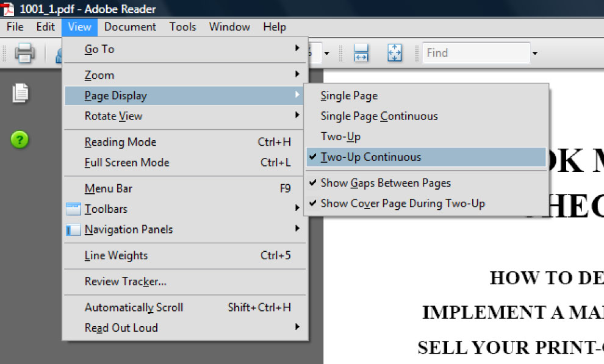This screenshot has width=604, height=364.
Task: Click the green help question mark icon
Action: 20,140
